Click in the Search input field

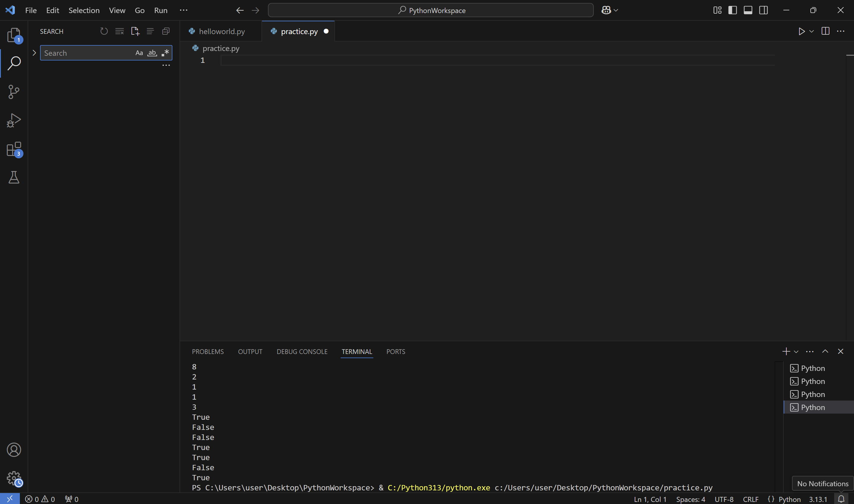[87, 53]
